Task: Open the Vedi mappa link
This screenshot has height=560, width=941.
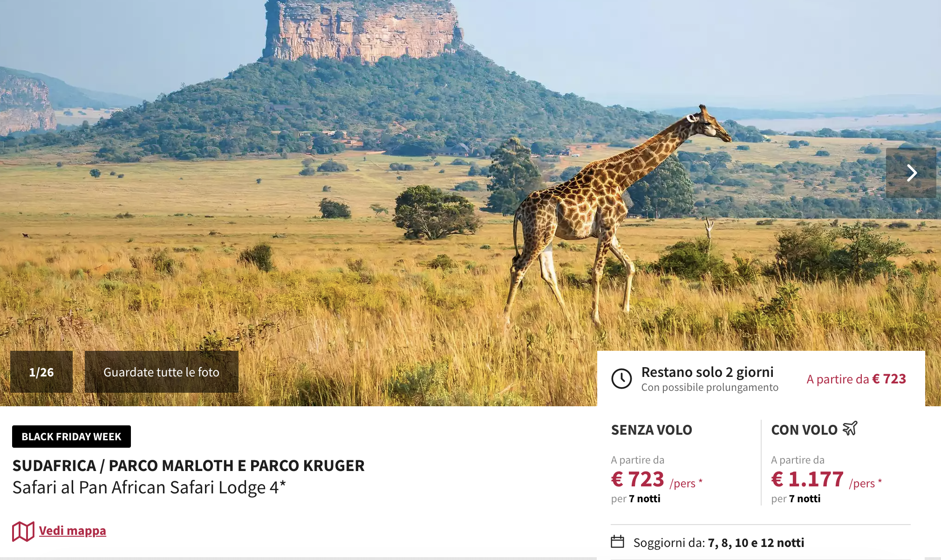Action: (72, 531)
